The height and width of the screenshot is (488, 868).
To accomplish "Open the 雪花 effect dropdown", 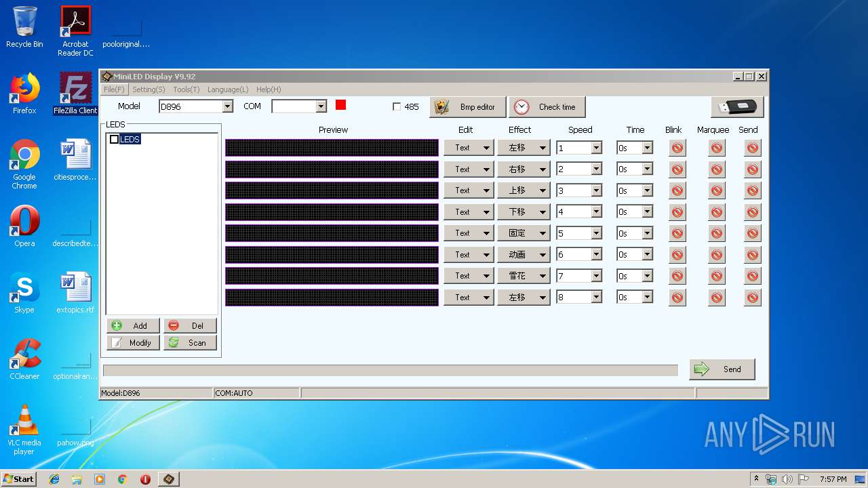I will pos(523,276).
